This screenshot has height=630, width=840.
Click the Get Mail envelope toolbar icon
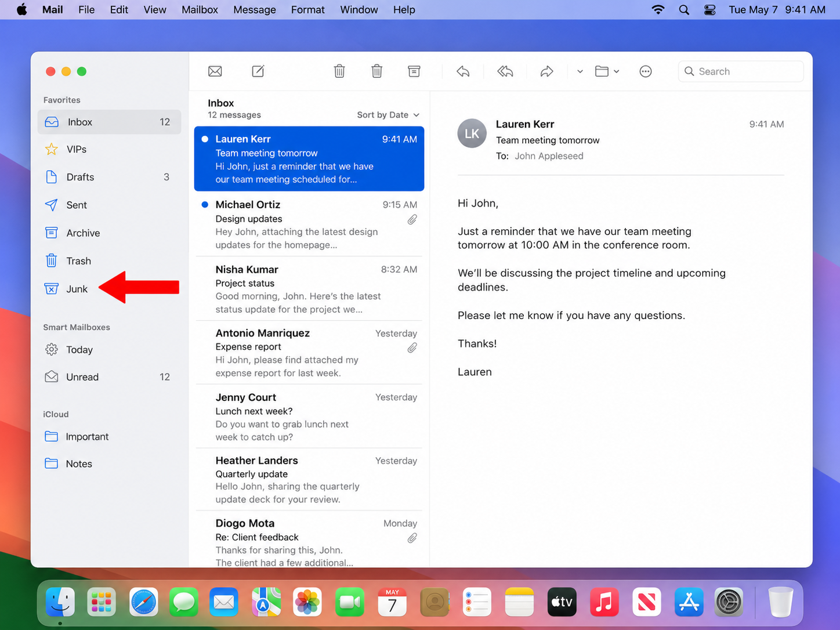215,71
